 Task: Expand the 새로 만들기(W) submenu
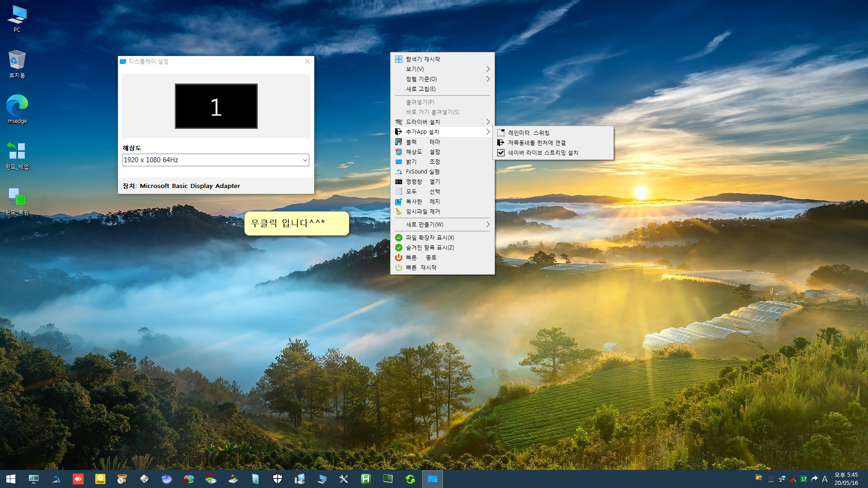coord(443,225)
